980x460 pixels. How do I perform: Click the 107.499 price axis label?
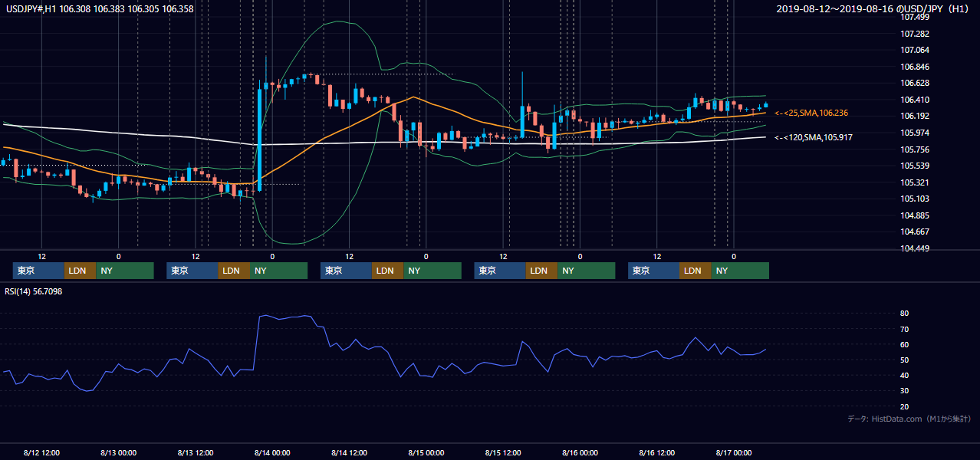[915, 17]
